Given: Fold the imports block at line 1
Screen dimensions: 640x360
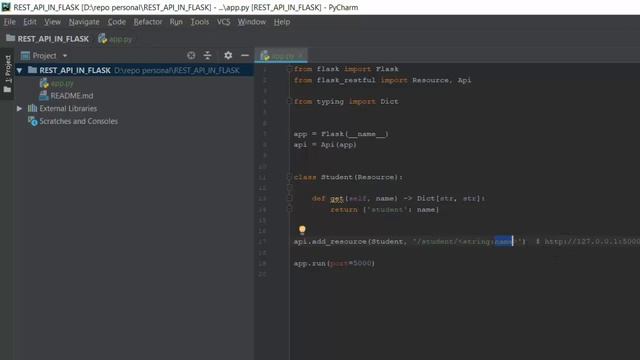Looking at the screenshot, I should (289, 69).
